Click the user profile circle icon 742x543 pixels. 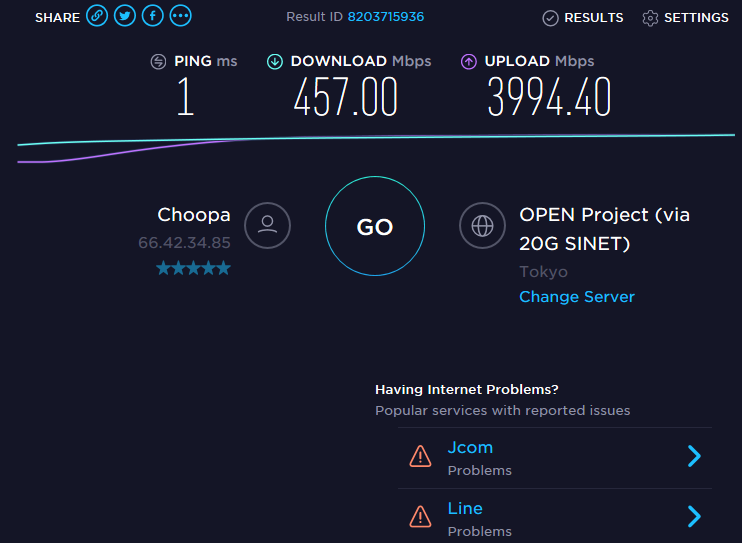click(x=267, y=225)
